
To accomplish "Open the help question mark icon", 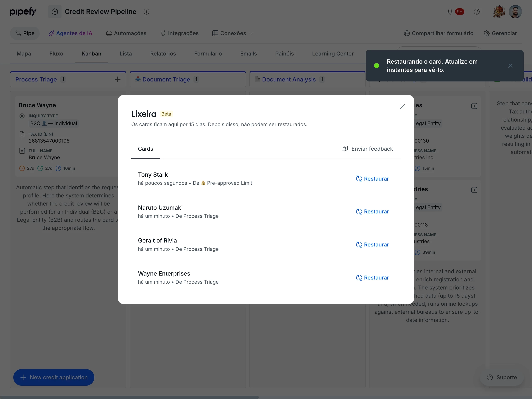I will pyautogui.click(x=477, y=12).
